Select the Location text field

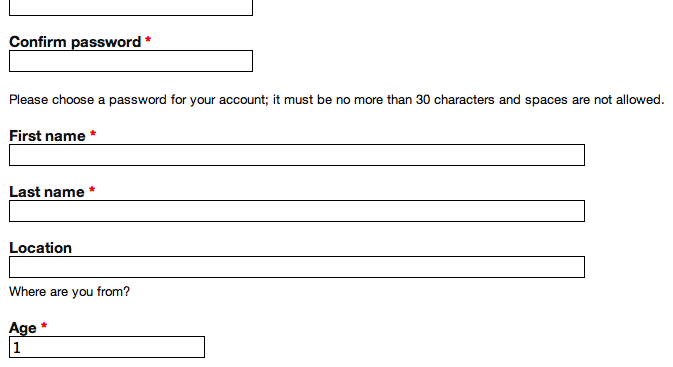297,267
